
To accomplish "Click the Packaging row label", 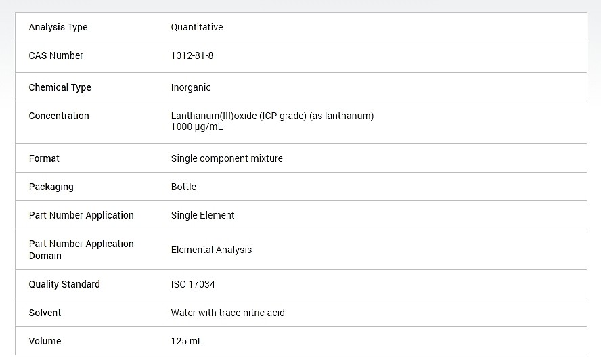I will (51, 187).
